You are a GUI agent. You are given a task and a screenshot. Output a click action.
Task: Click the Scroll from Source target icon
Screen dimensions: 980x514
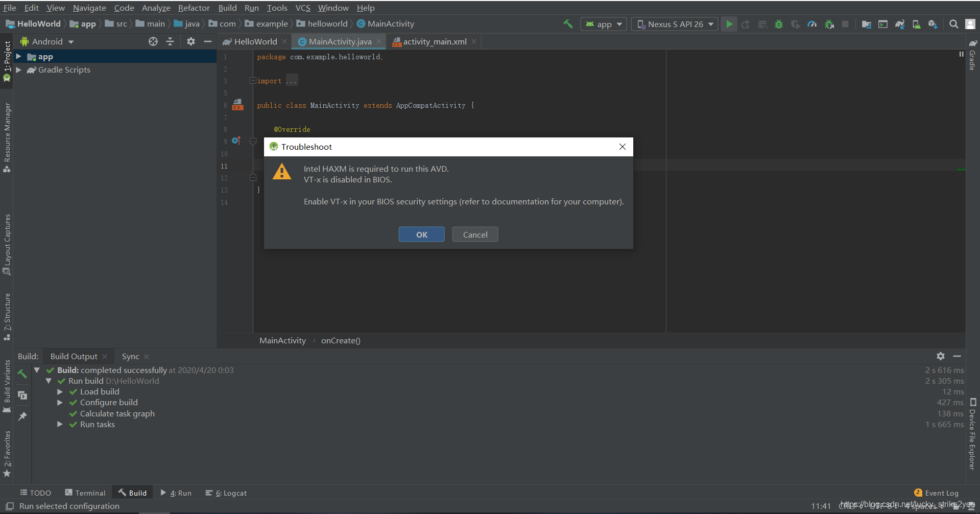153,41
